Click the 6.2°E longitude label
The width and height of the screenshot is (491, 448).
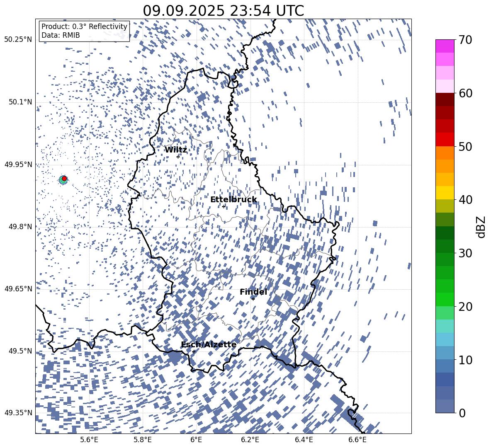(x=250, y=440)
